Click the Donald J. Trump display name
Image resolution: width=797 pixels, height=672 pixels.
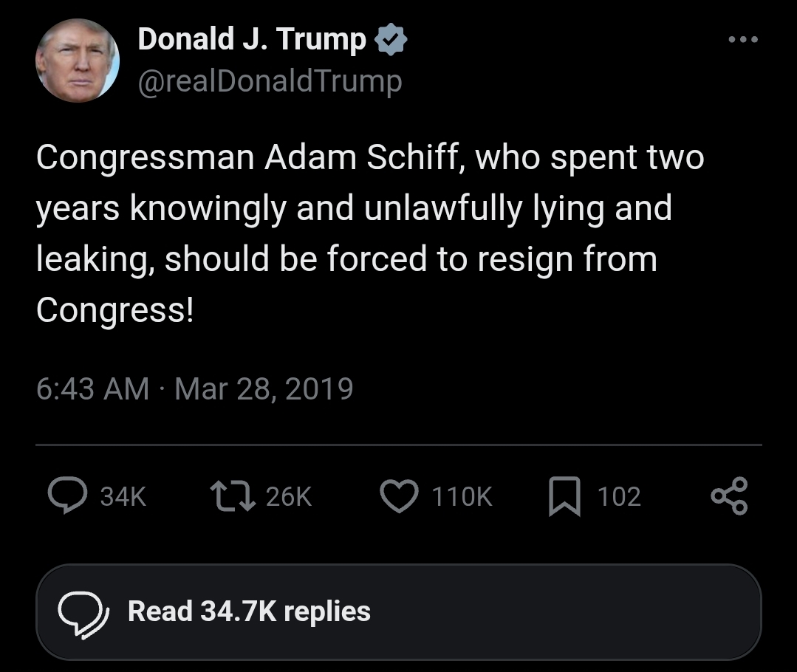pos(251,40)
